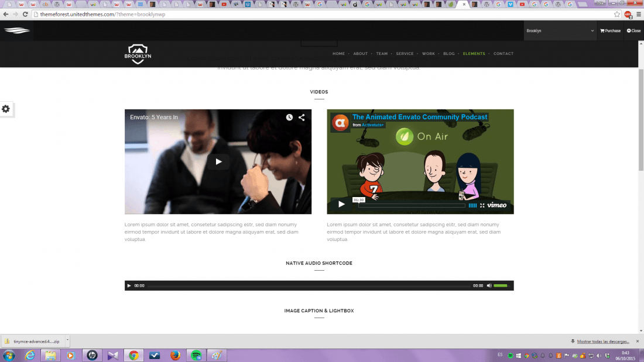Click scrollbar down arrow

[640, 331]
